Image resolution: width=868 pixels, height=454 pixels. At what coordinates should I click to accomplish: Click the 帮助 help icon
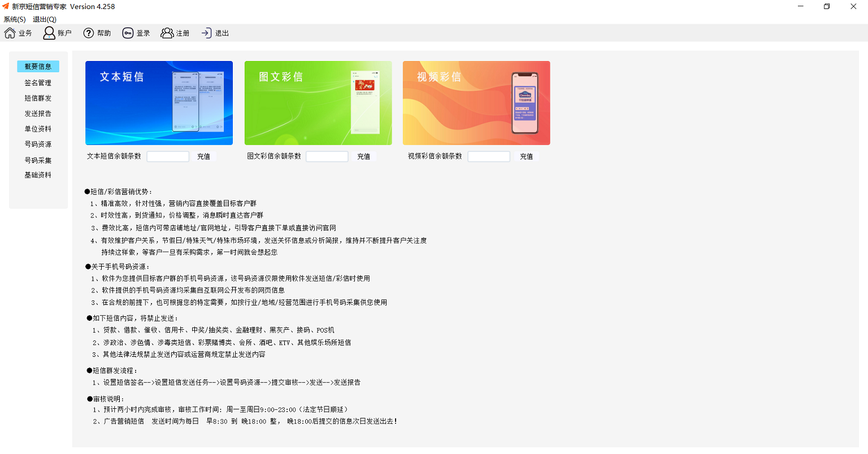pos(97,33)
